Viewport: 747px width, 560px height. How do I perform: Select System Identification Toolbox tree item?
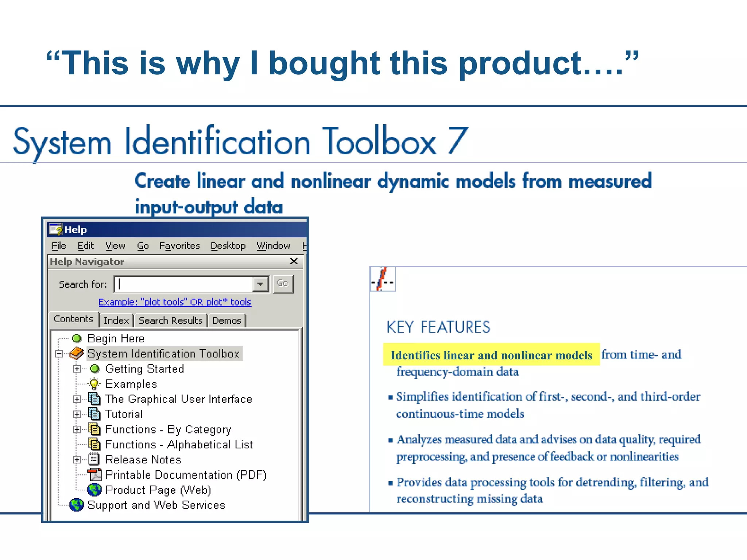[x=164, y=354]
